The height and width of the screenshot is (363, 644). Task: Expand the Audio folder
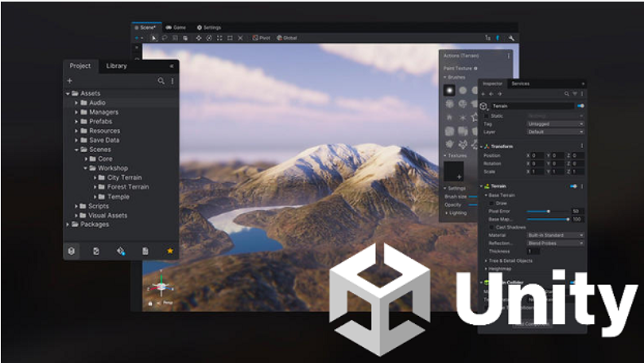[76, 103]
